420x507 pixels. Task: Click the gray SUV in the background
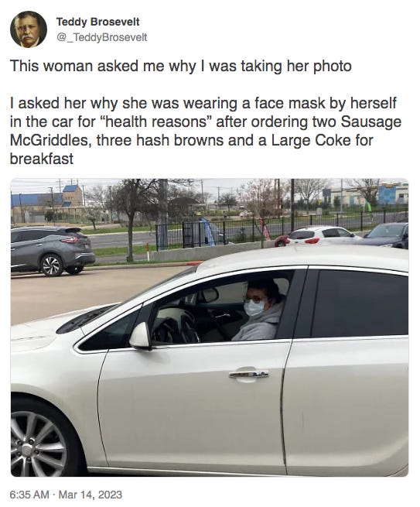53,251
